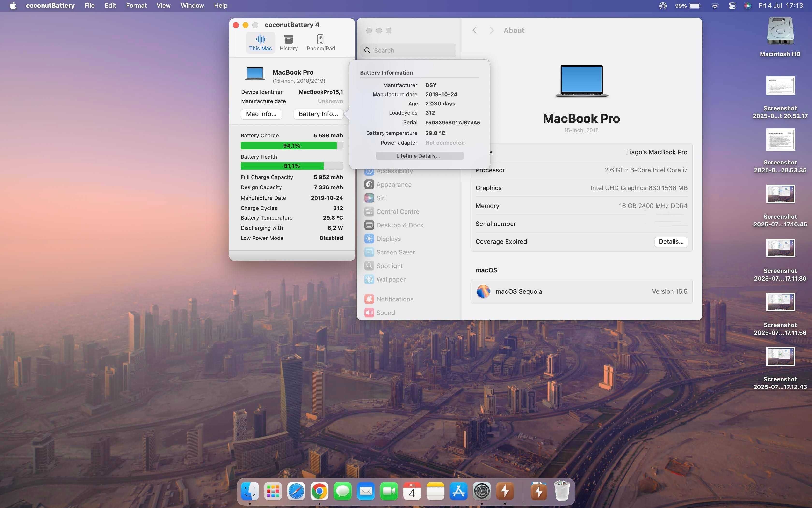Open Control Centre from the menu bar
Screen dimensions: 812x508
(732, 6)
